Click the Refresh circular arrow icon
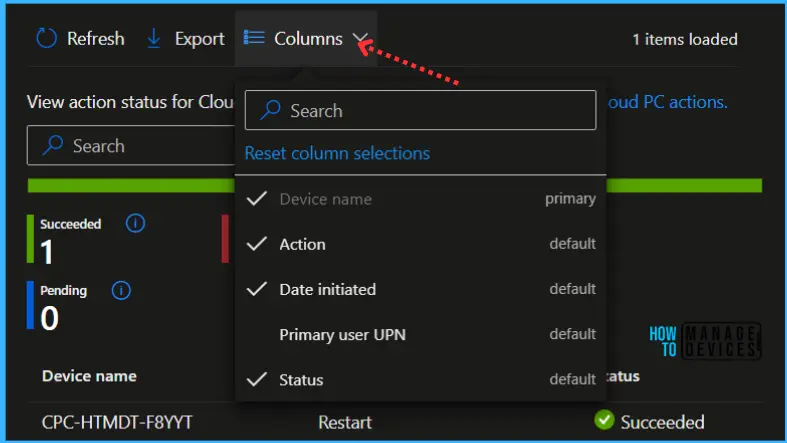The height and width of the screenshot is (443, 787). [46, 38]
